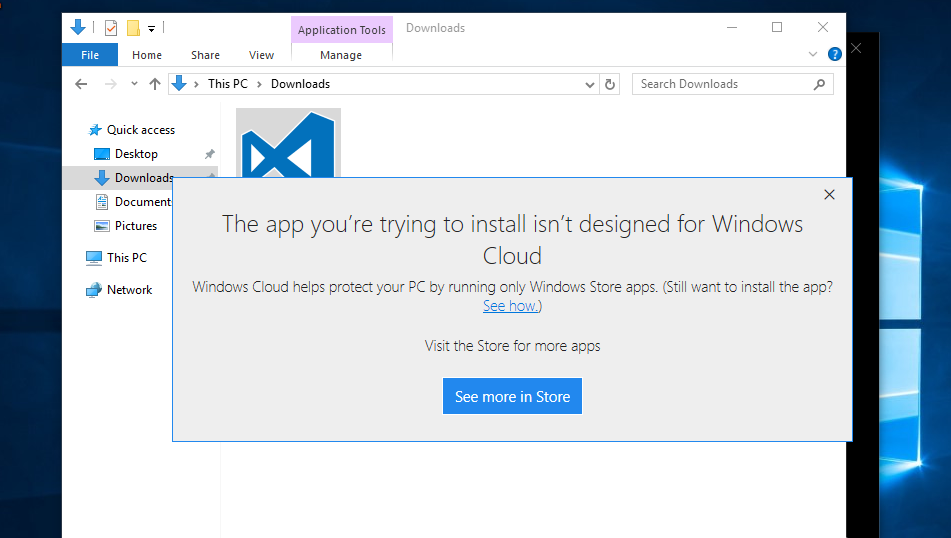Open the File menu
This screenshot has width=951, height=538.
[x=90, y=55]
